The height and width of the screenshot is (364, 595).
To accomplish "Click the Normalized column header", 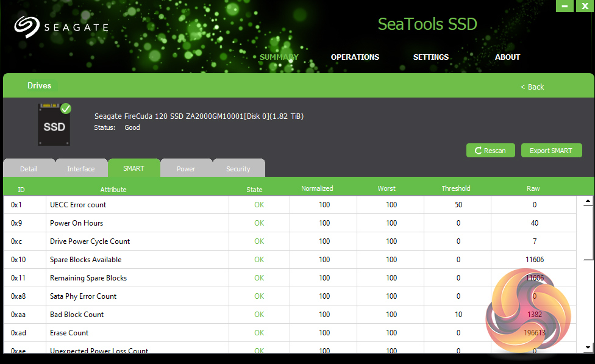I will [317, 188].
